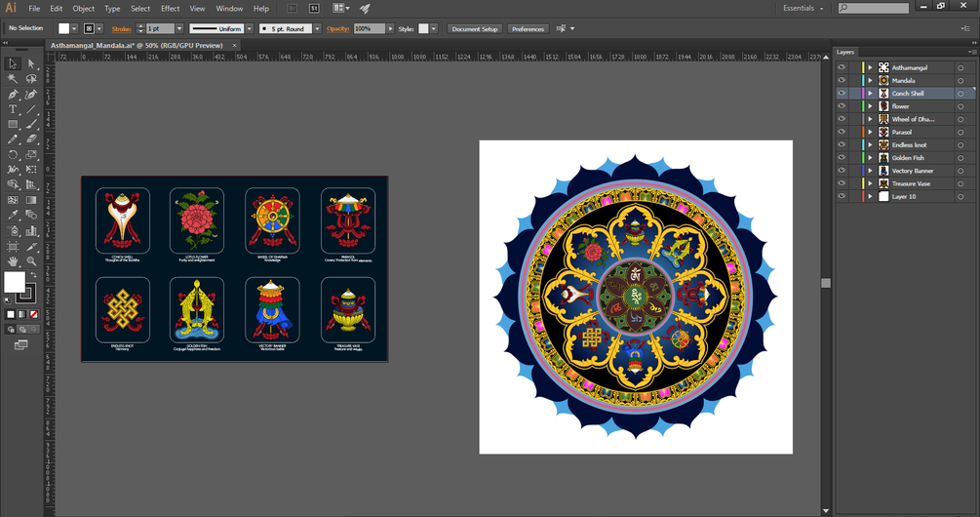Select the Shape Builder tool
Viewport: 980px width, 517px height.
(13, 185)
